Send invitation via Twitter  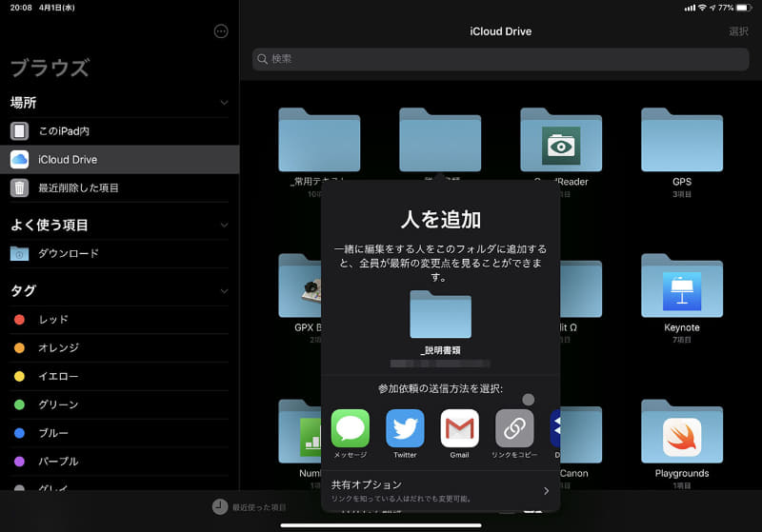tap(405, 428)
